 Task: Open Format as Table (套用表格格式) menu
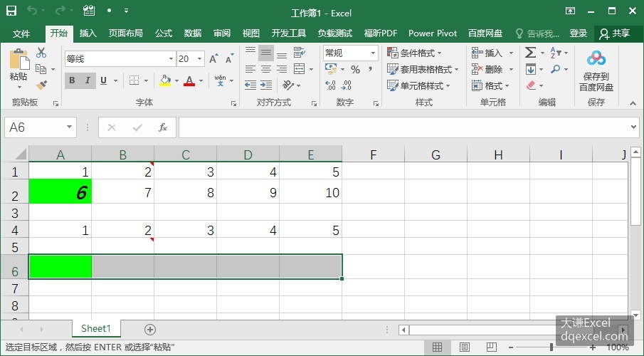coord(423,69)
